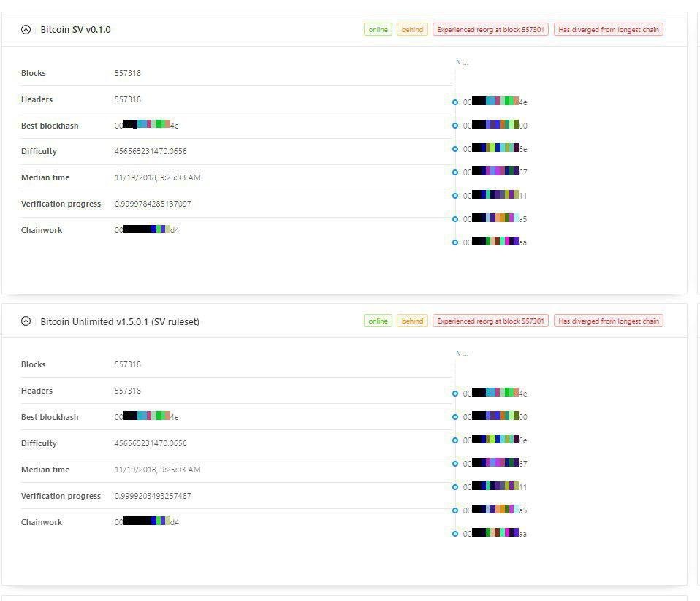Select block marker for hash ending 67 in Bitcoin Unlimited
This screenshot has width=700, height=601.
[455, 464]
